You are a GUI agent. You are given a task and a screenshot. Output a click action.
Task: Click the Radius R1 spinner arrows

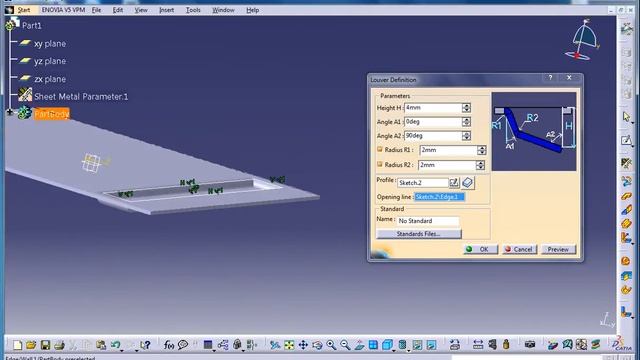(x=482, y=150)
